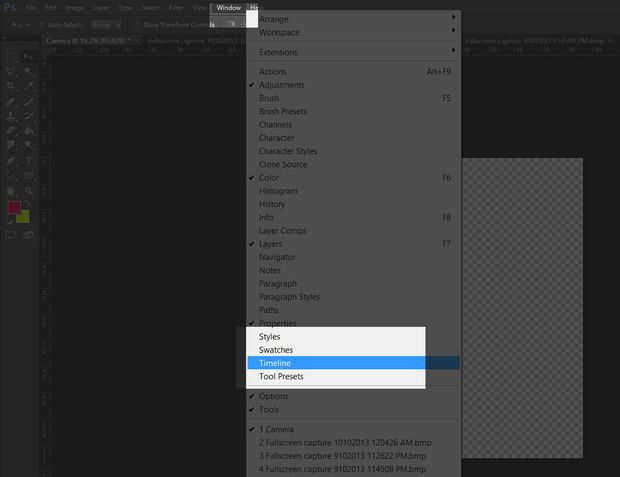Expand the Arrange submenu
Viewport: 620px width, 477px height.
pyautogui.click(x=353, y=19)
